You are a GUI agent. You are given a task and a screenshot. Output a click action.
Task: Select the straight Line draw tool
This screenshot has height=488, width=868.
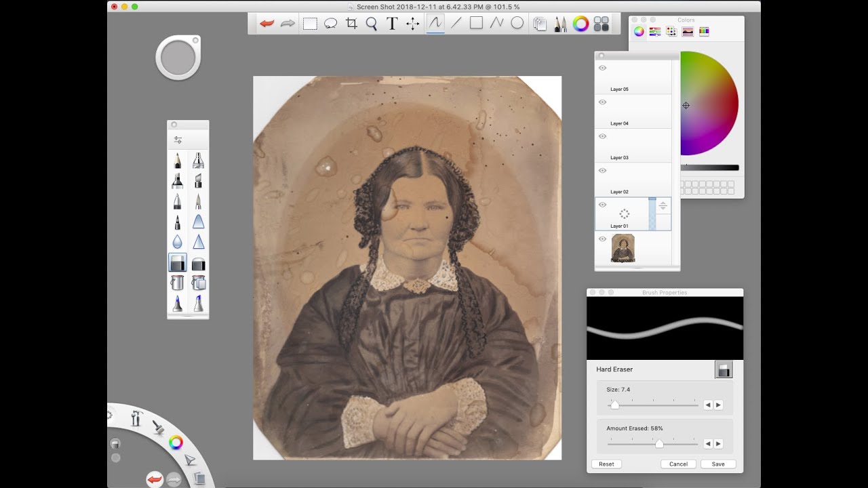coord(456,23)
